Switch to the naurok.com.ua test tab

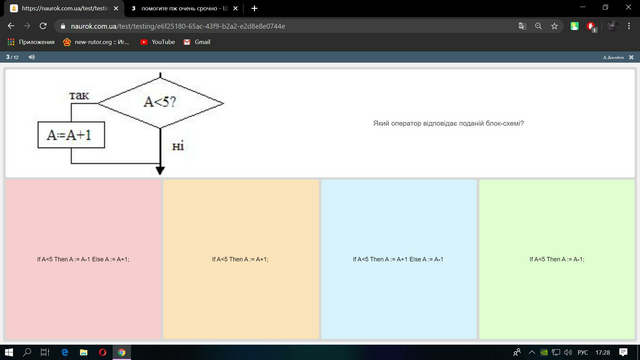pos(64,9)
